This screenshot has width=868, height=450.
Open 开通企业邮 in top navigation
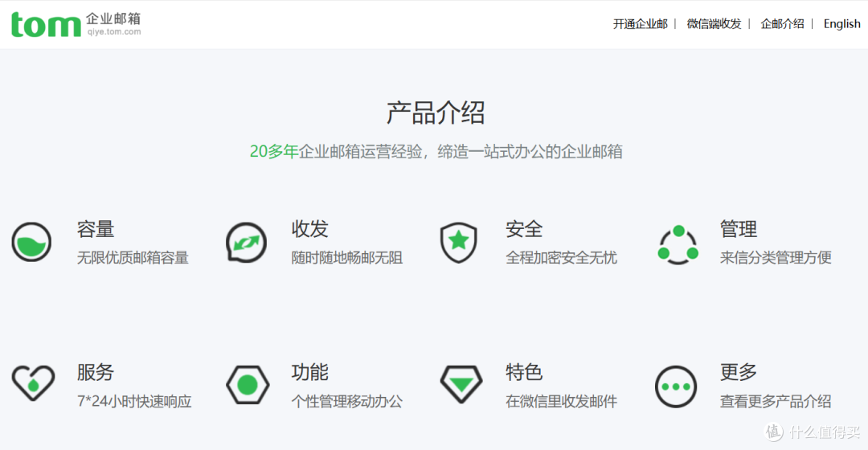tap(640, 24)
